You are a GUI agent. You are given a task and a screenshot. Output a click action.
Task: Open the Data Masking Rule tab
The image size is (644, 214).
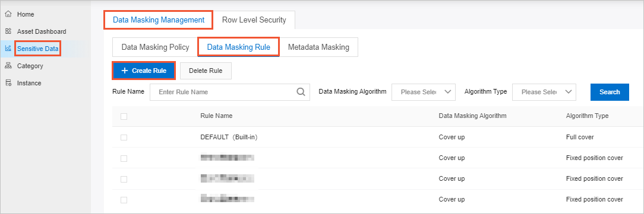(x=239, y=47)
